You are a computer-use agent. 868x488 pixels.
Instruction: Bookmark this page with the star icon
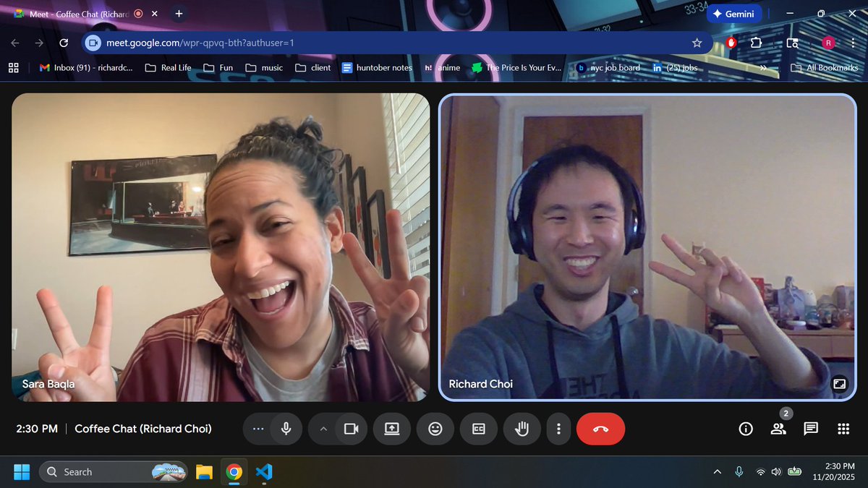[x=697, y=43]
